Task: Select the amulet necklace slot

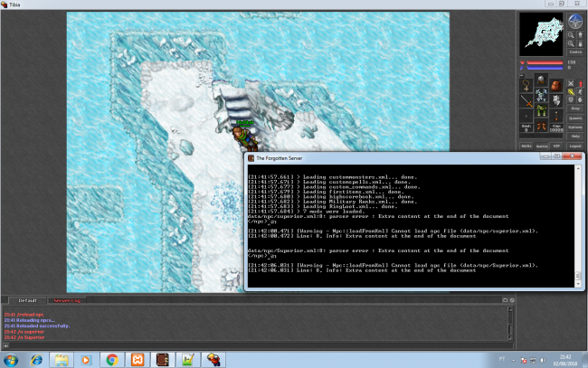Action: coord(526,85)
